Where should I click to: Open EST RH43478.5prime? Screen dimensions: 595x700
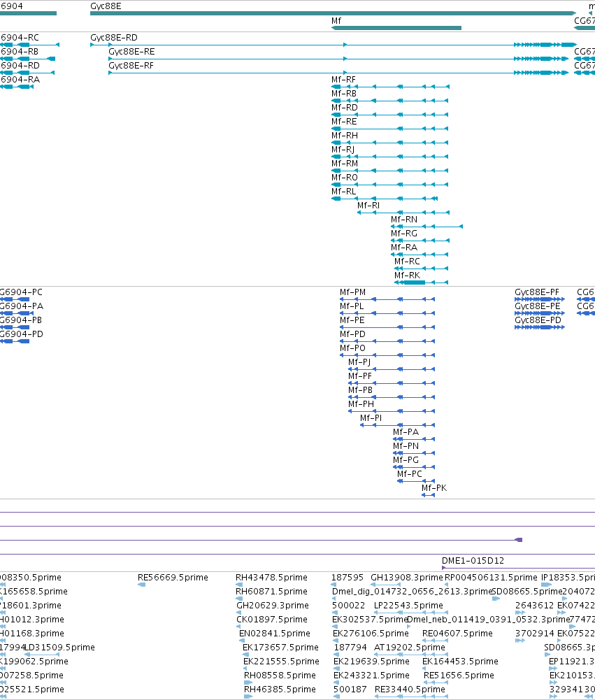click(x=271, y=578)
